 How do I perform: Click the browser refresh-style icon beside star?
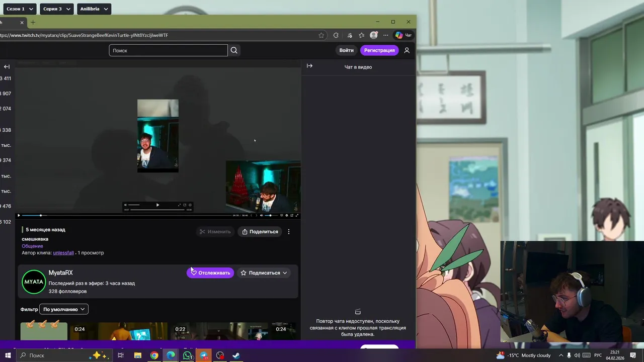click(x=336, y=35)
